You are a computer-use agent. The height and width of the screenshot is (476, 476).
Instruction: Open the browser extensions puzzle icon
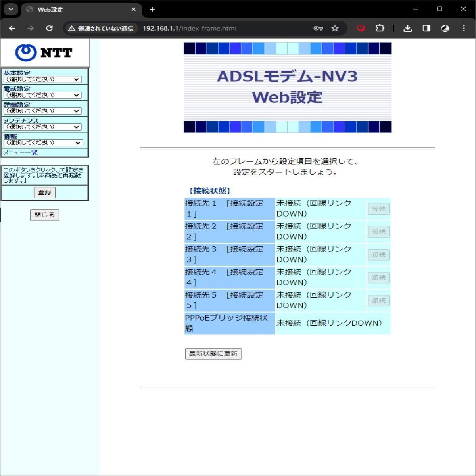(x=380, y=28)
